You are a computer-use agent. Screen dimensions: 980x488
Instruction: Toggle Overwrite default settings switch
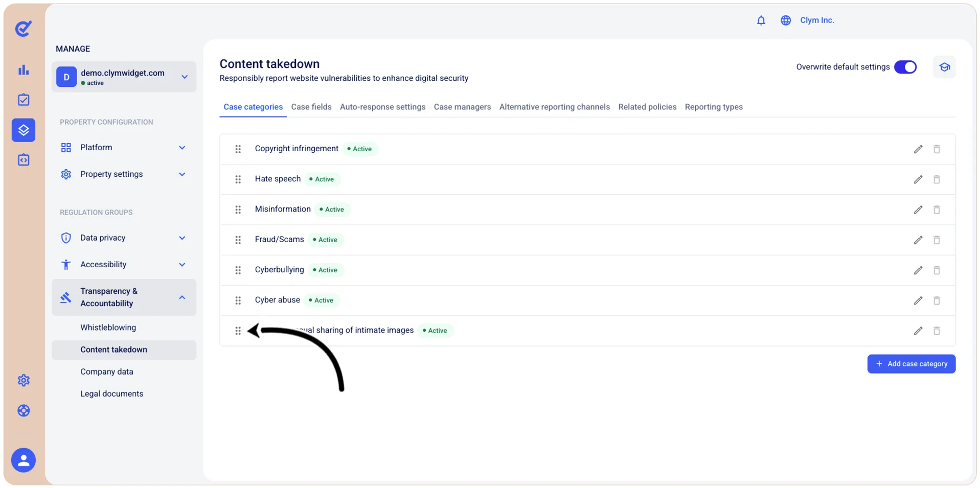(x=905, y=67)
